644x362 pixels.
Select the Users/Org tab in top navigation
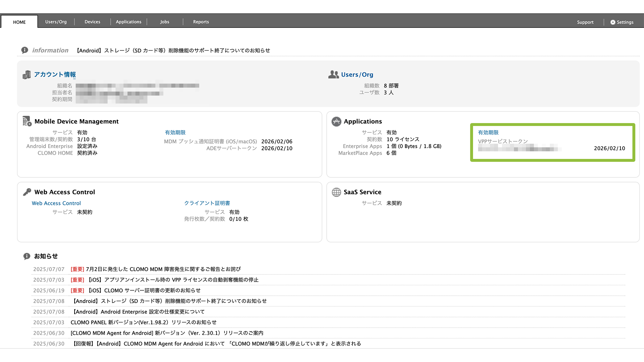tap(56, 22)
